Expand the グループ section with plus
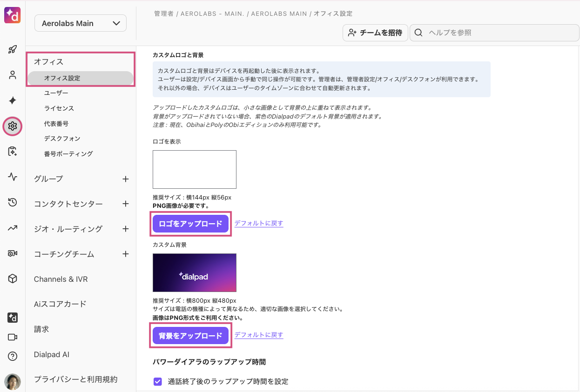Screen dimensions: 580x392 click(125, 179)
